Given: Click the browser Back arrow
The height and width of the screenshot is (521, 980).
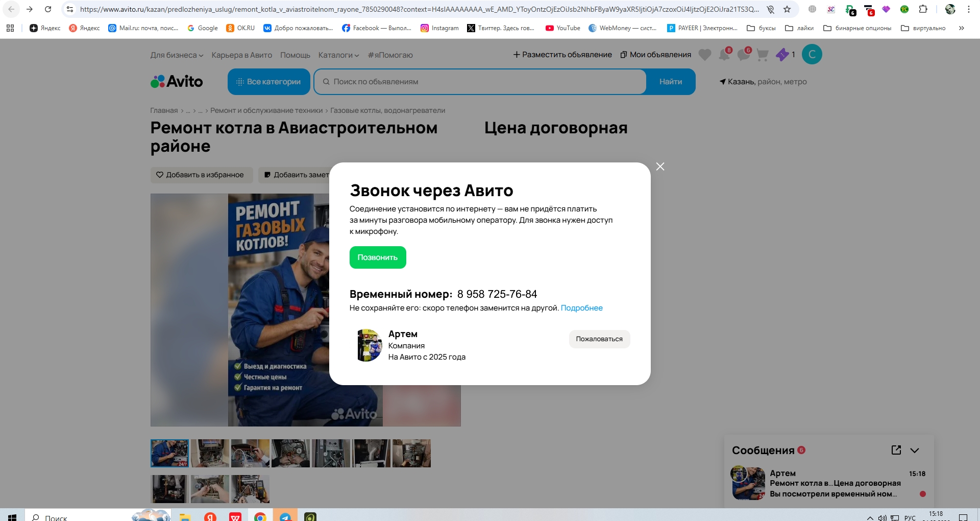Looking at the screenshot, I should (x=11, y=9).
